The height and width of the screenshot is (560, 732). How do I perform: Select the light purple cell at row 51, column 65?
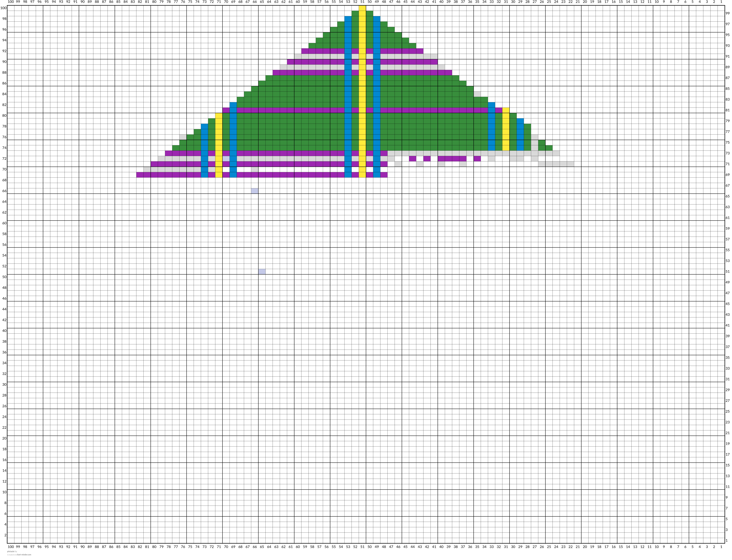click(262, 271)
